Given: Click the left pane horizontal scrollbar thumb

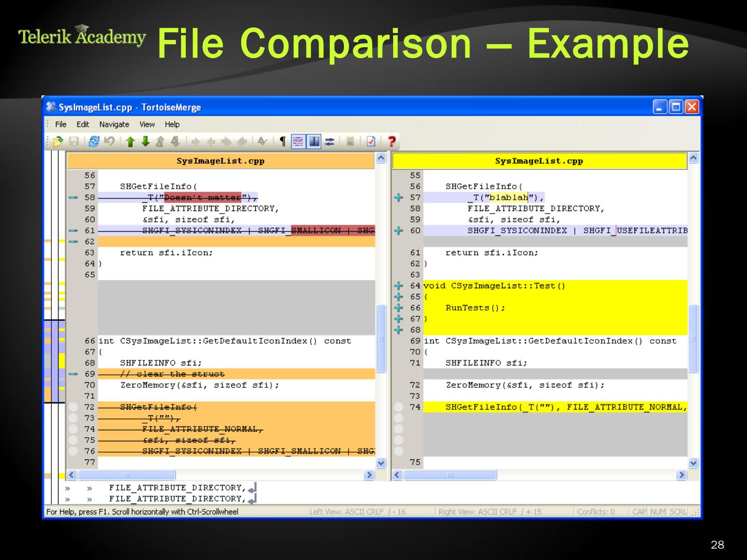Looking at the screenshot, I should point(127,475).
